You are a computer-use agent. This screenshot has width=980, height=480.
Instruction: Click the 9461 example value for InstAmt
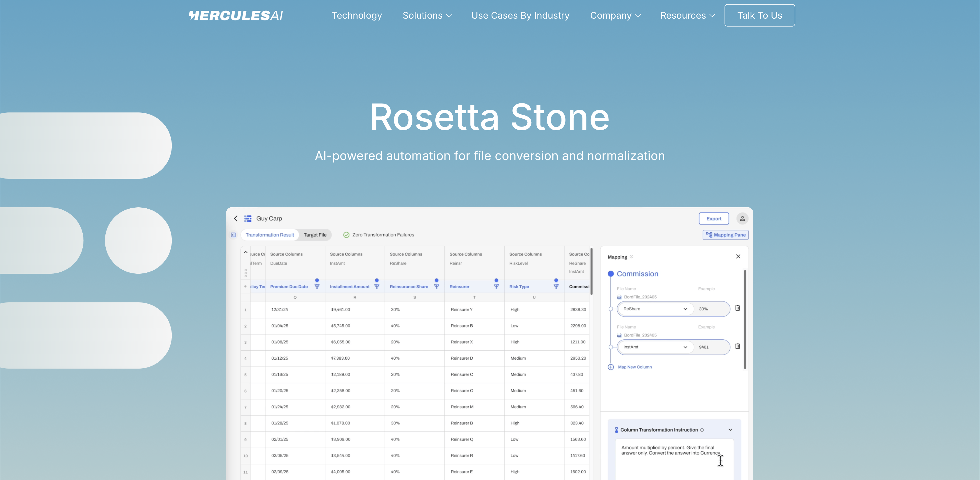click(703, 347)
